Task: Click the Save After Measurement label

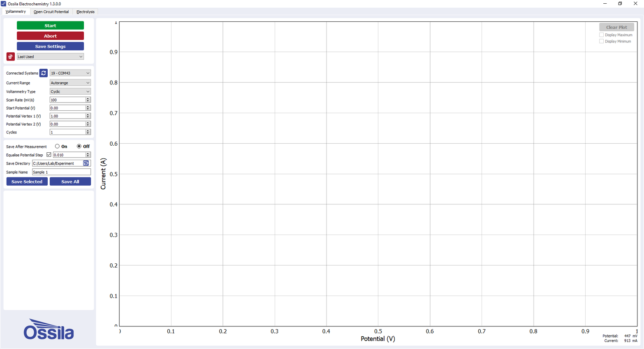Action: coord(26,147)
